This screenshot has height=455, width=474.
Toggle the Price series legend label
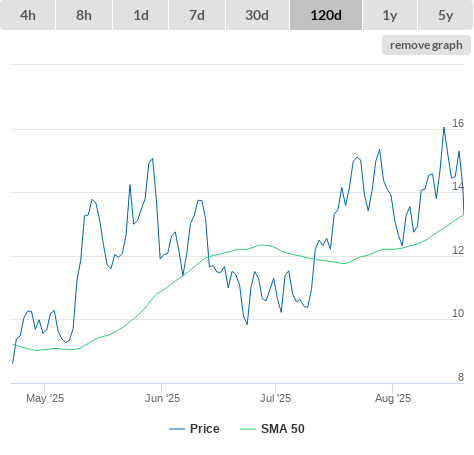pos(205,429)
